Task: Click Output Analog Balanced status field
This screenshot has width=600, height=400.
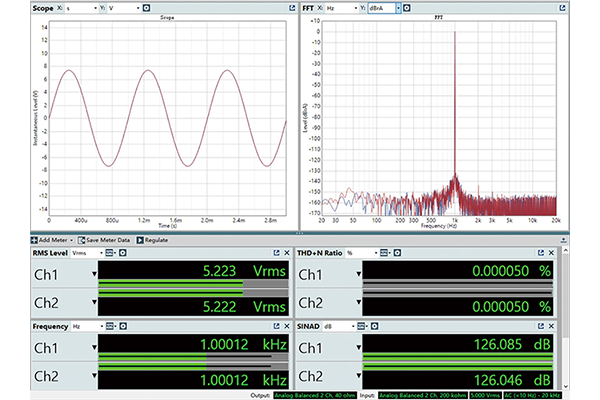Action: coord(315,395)
